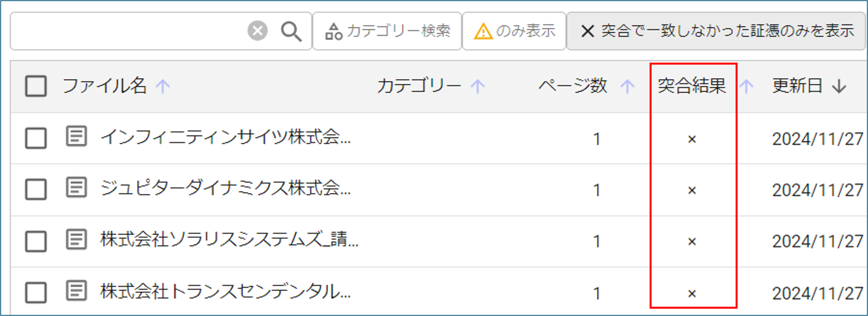Image resolution: width=868 pixels, height=316 pixels.
Task: Select checkbox for 株式会社トランスセンデンタル row
Action: (x=36, y=292)
